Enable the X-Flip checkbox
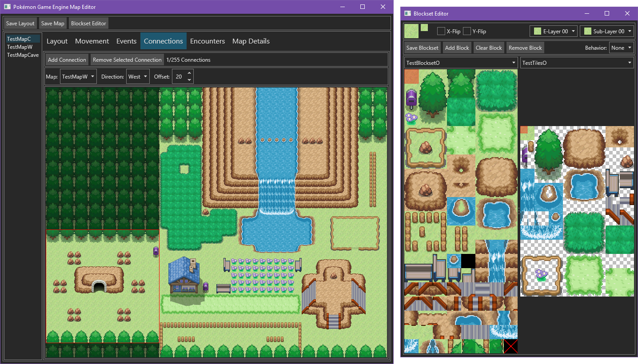The width and height of the screenshot is (638, 364). coord(441,31)
